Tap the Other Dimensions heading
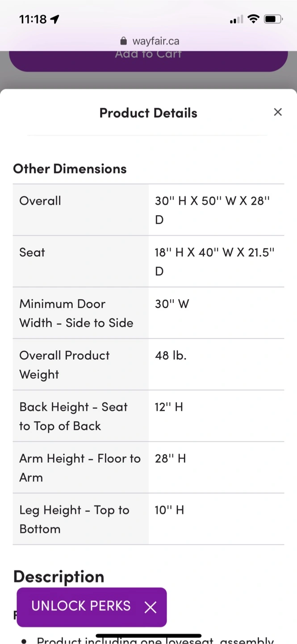The height and width of the screenshot is (644, 297). point(70,169)
